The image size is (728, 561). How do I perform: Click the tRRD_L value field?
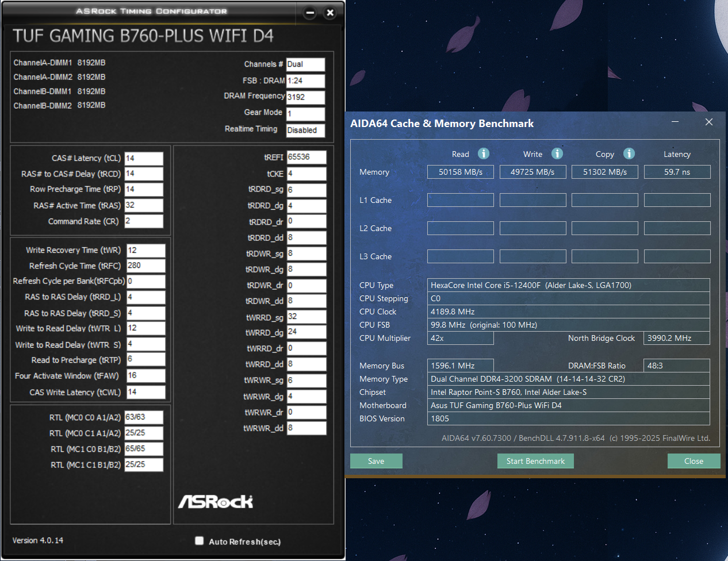pos(146,298)
